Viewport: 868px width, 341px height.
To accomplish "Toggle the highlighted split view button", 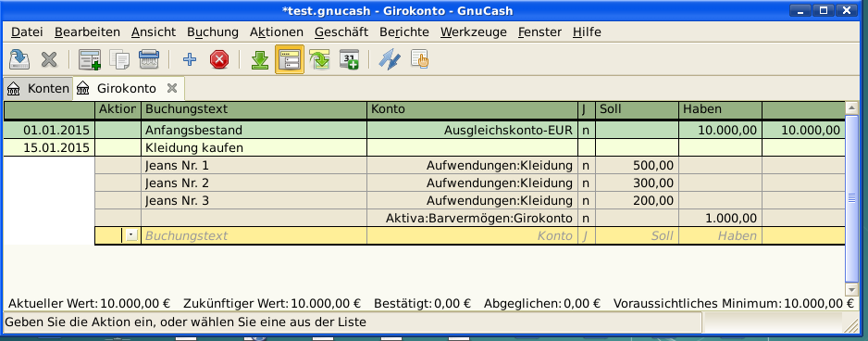I will tap(290, 59).
